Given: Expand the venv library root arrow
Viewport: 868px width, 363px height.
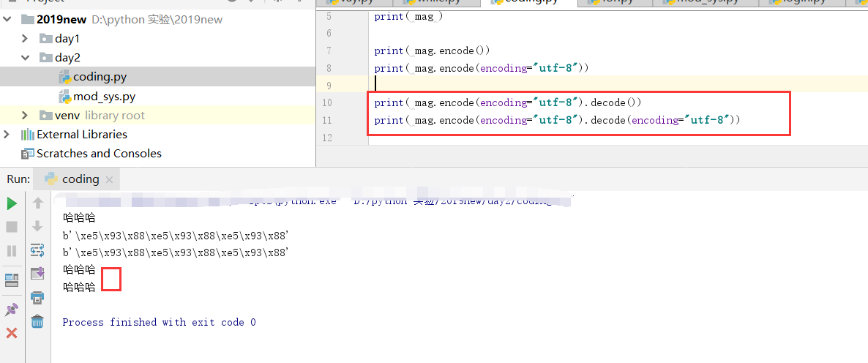Looking at the screenshot, I should (x=24, y=115).
